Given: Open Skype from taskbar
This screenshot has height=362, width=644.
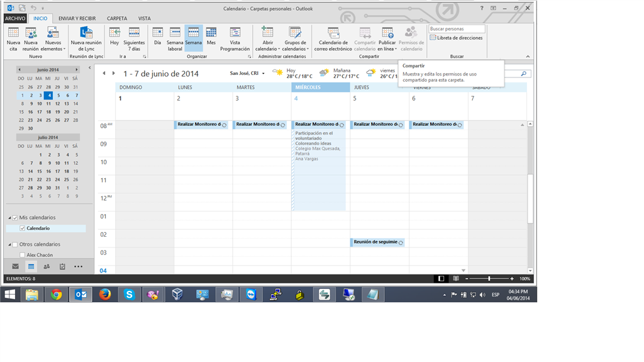Looking at the screenshot, I should (x=129, y=295).
